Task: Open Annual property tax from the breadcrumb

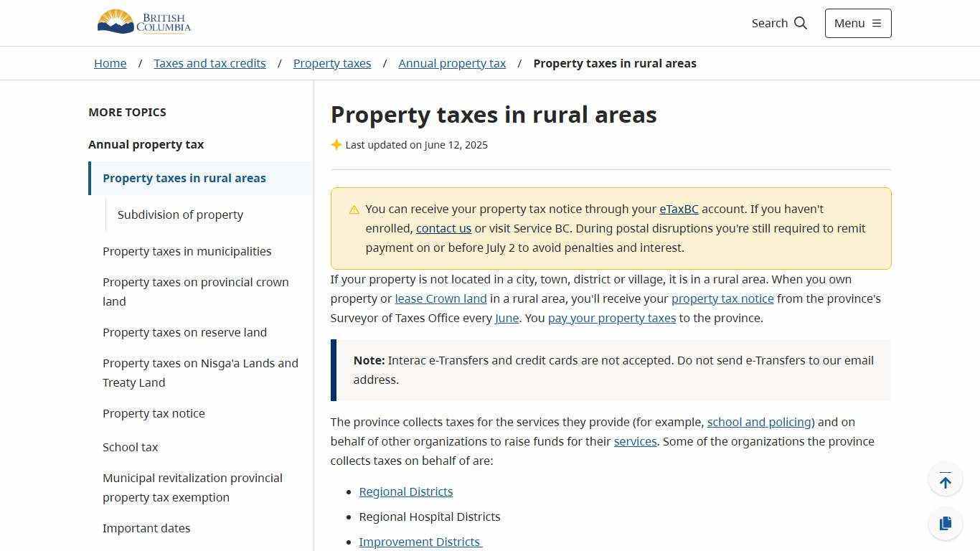Action: [x=452, y=63]
